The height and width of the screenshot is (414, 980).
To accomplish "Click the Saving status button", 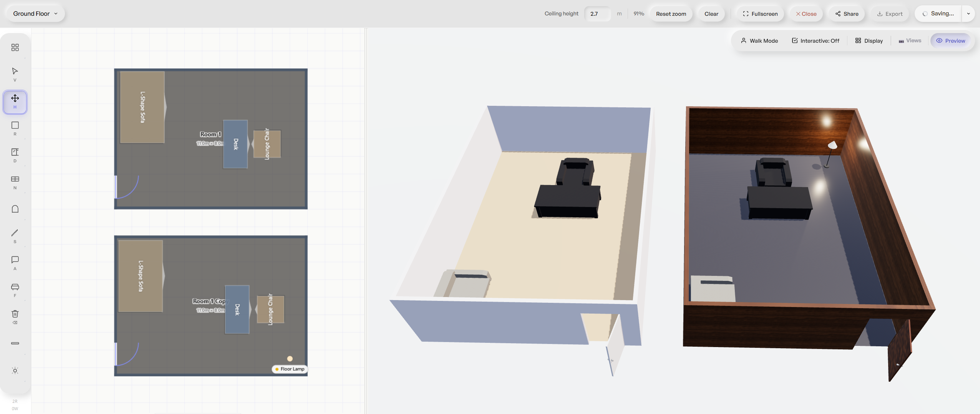I will [938, 14].
